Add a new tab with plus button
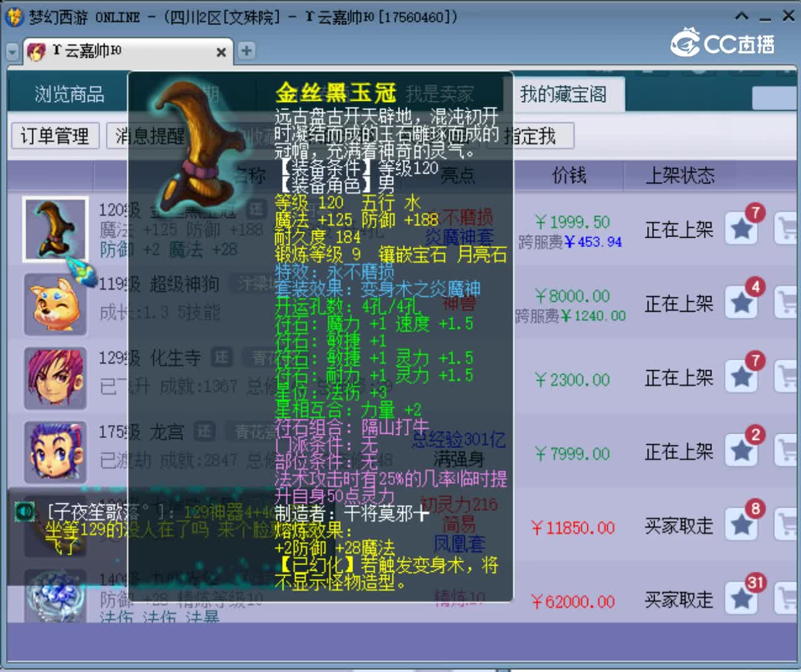 [247, 51]
